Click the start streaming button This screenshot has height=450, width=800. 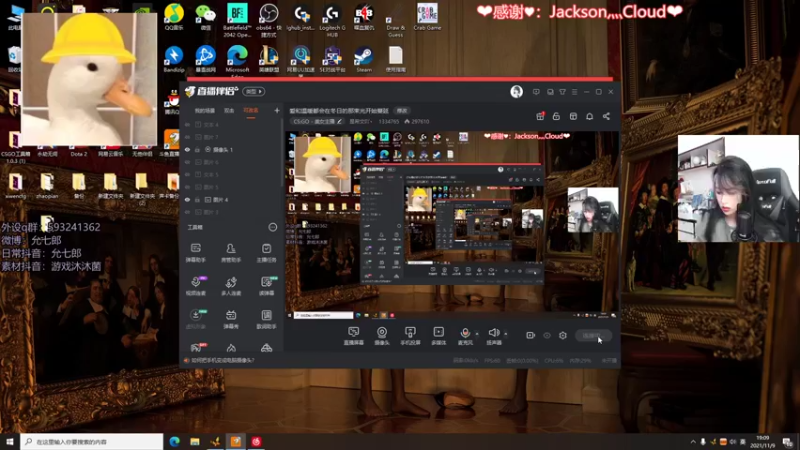[x=593, y=335]
